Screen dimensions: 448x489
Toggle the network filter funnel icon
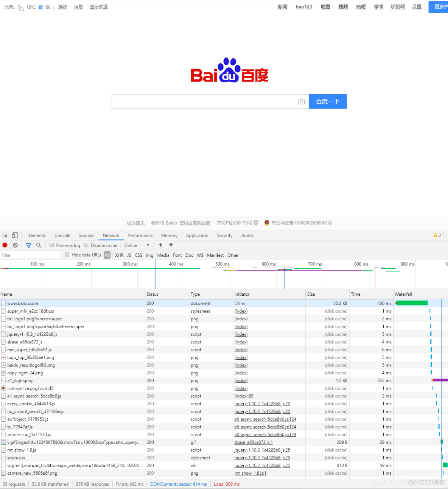point(28,245)
